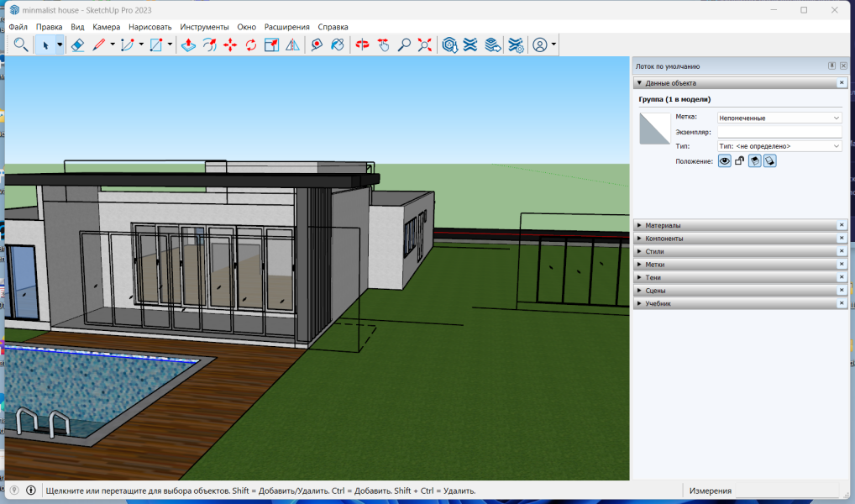The height and width of the screenshot is (504, 855).
Task: Click the object material preview swatch
Action: click(x=655, y=129)
